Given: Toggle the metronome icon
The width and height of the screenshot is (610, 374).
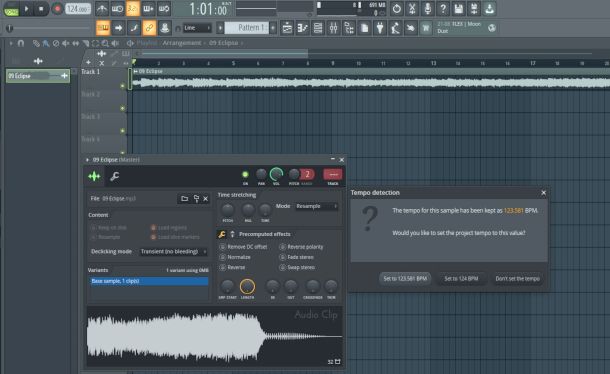Looking at the screenshot, I should point(102,9).
